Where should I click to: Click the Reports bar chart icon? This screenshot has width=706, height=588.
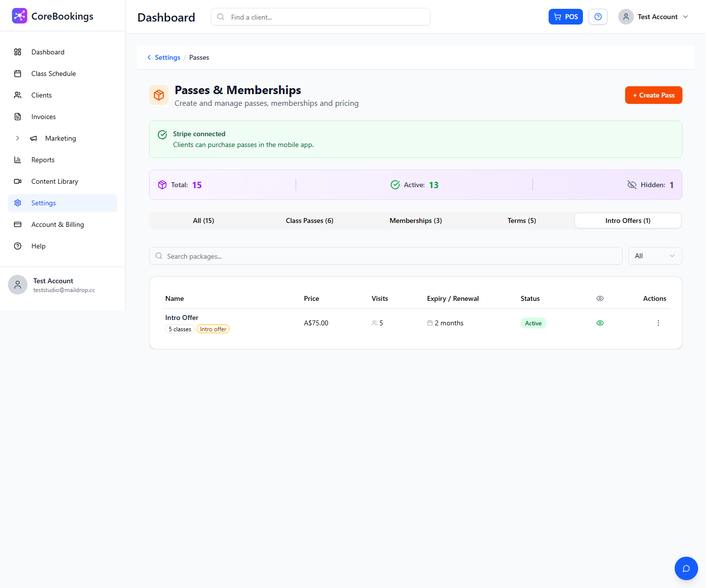18,160
